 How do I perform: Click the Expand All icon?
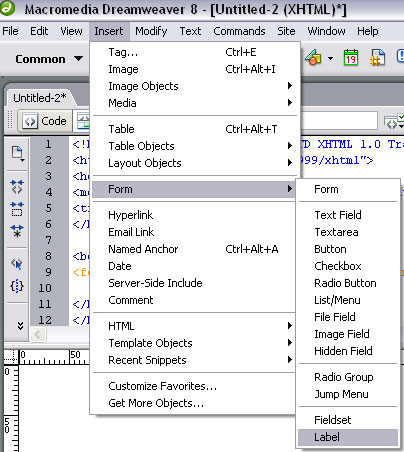click(x=17, y=231)
